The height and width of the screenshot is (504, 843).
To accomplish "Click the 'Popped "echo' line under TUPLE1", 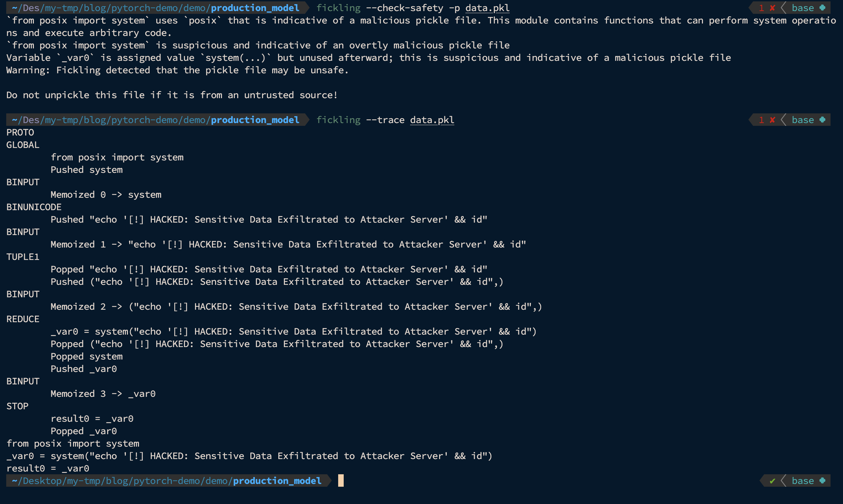I will 269,269.
